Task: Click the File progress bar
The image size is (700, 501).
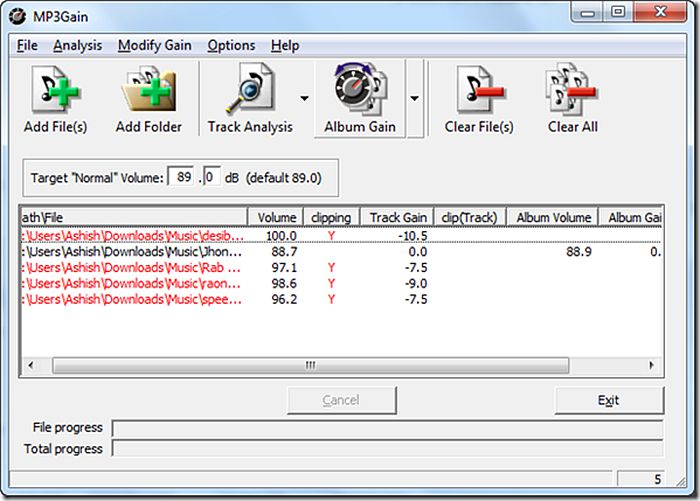Action: 388,428
